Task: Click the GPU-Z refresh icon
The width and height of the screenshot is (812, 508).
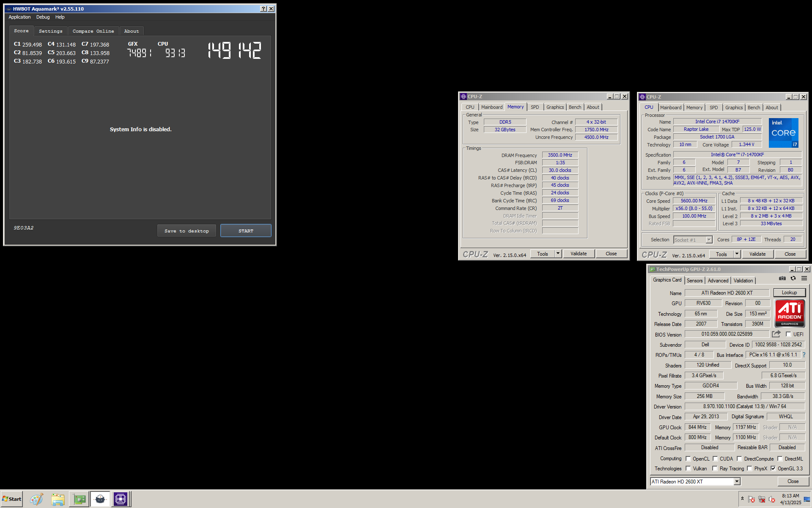Action: (x=793, y=279)
